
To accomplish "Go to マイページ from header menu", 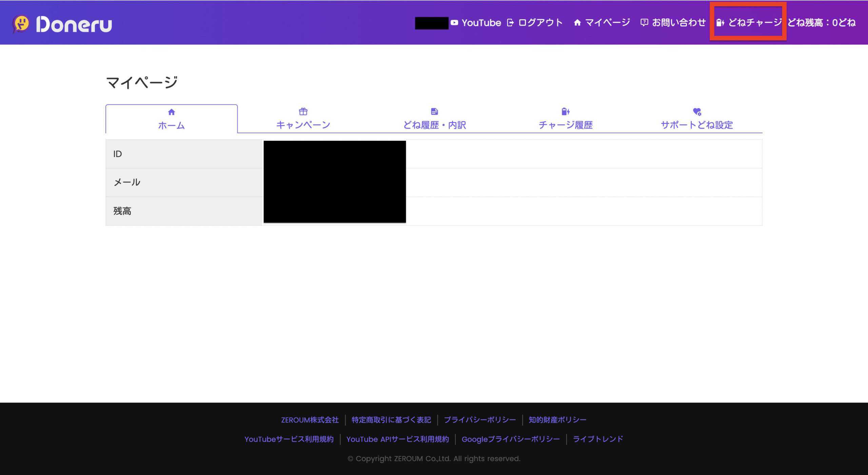I will point(608,23).
